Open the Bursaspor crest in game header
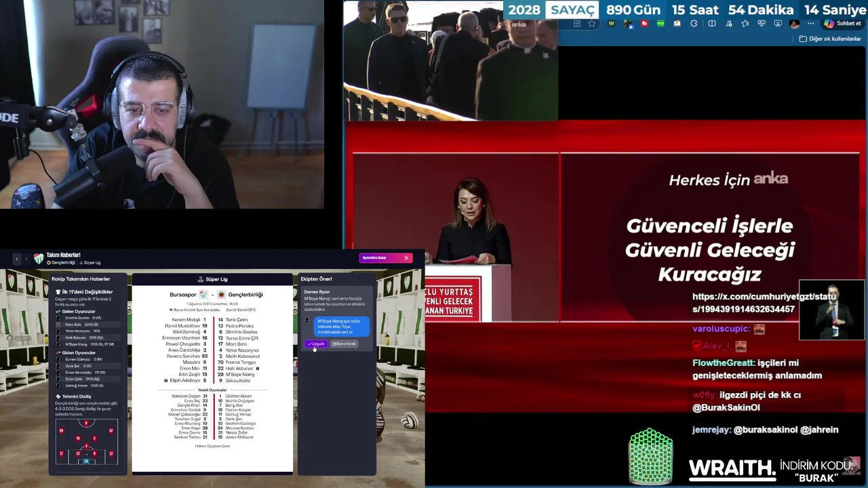 pos(39,258)
